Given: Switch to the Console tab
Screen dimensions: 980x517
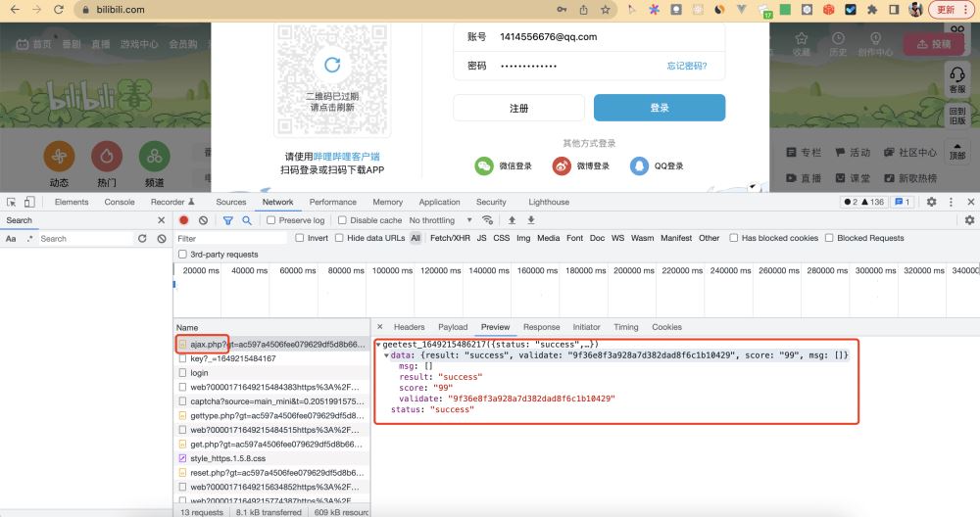Looking at the screenshot, I should (120, 202).
